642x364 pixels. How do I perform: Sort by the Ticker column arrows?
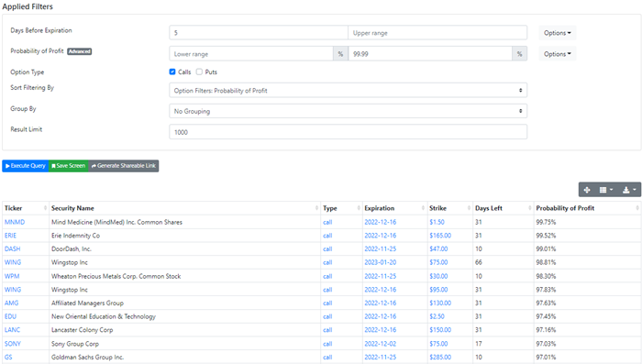pyautogui.click(x=45, y=208)
